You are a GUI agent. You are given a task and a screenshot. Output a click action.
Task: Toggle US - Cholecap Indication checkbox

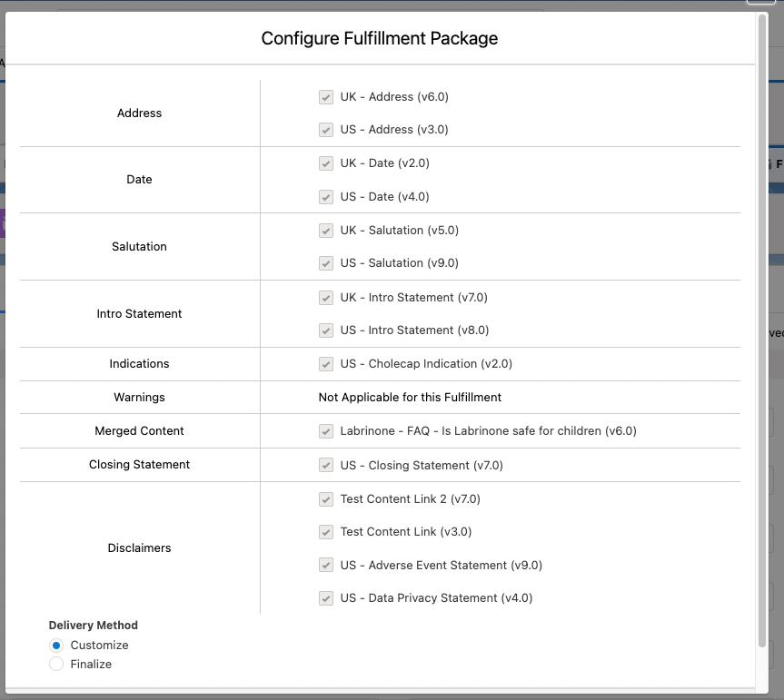(x=326, y=364)
